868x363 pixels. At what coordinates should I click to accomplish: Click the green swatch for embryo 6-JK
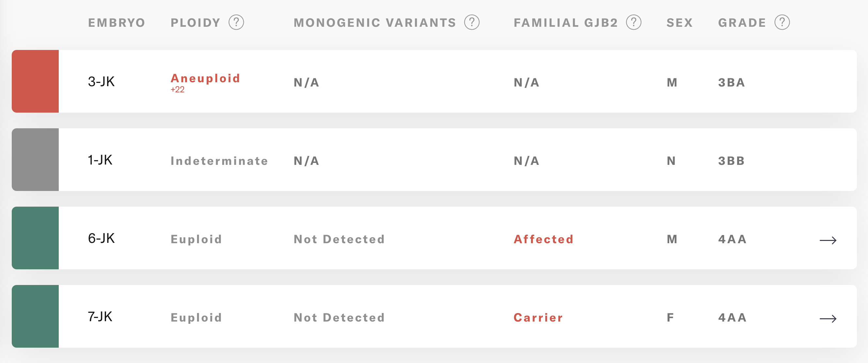pos(35,238)
